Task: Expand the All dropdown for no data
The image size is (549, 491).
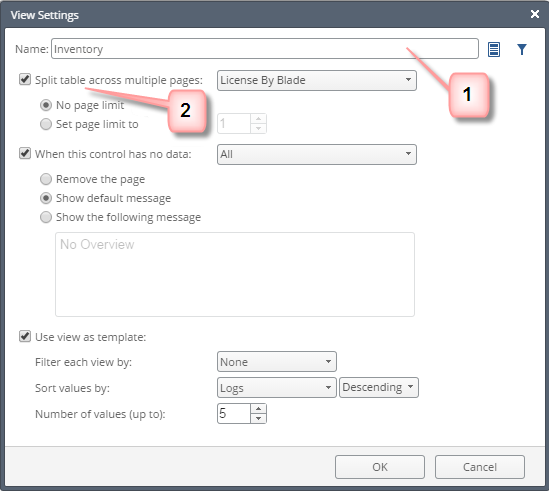Action: click(x=317, y=154)
